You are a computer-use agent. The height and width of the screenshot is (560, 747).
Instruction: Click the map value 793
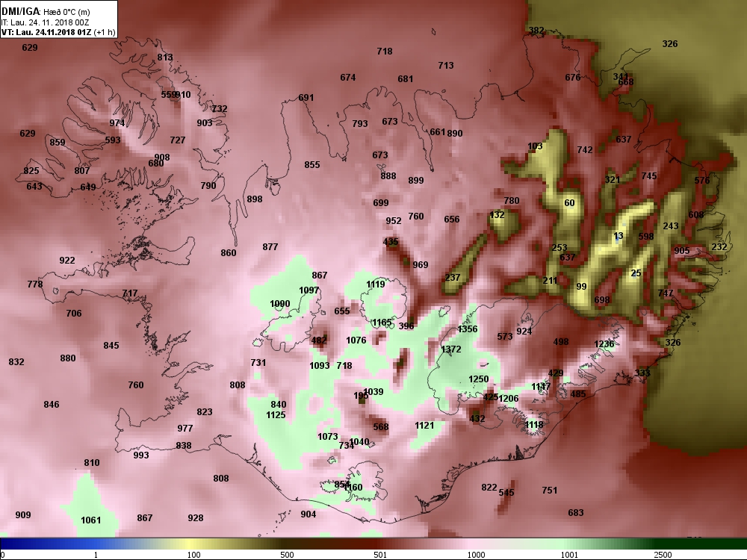click(360, 124)
